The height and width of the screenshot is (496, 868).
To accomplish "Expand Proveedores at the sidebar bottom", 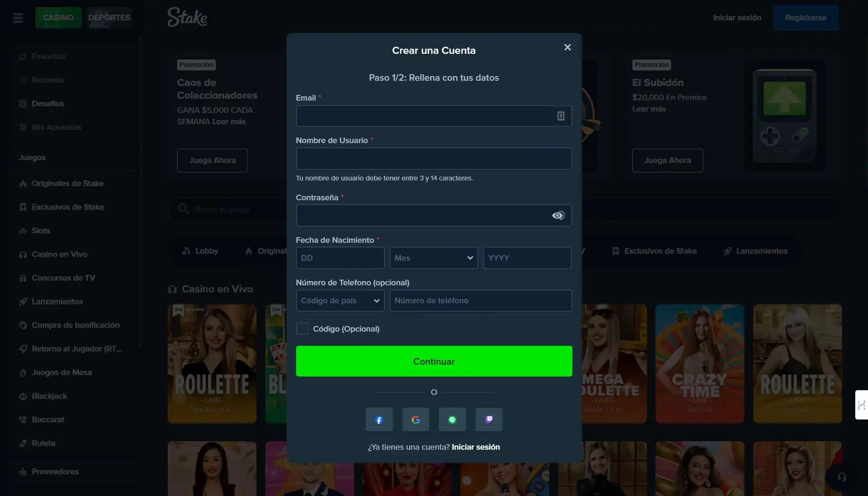I will 55,471.
